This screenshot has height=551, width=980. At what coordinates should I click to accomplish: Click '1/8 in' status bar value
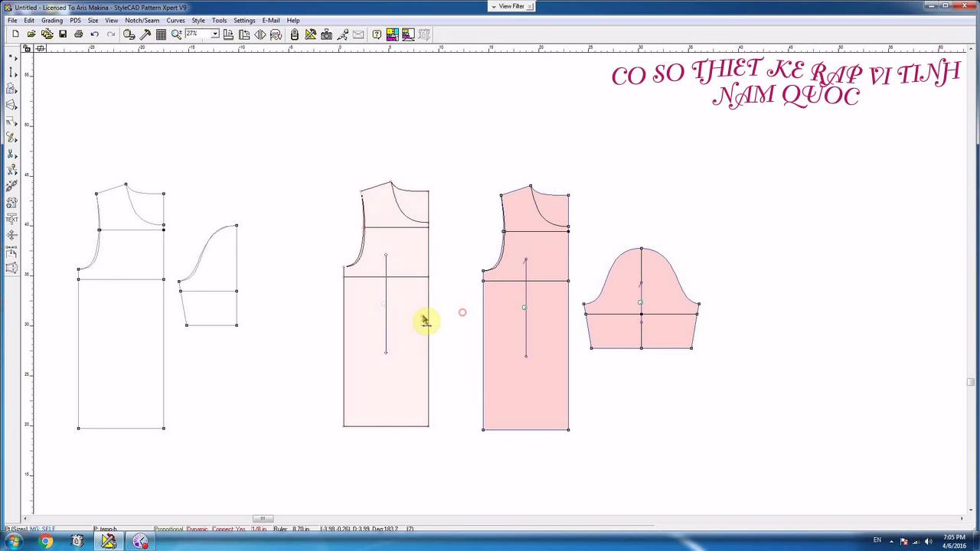tap(260, 529)
